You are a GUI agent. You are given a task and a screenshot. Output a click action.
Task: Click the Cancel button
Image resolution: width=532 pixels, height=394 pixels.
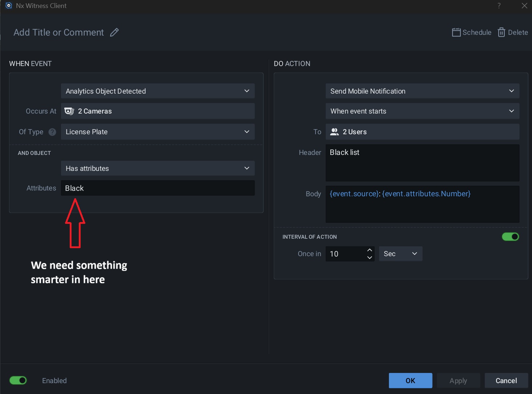[x=506, y=381]
